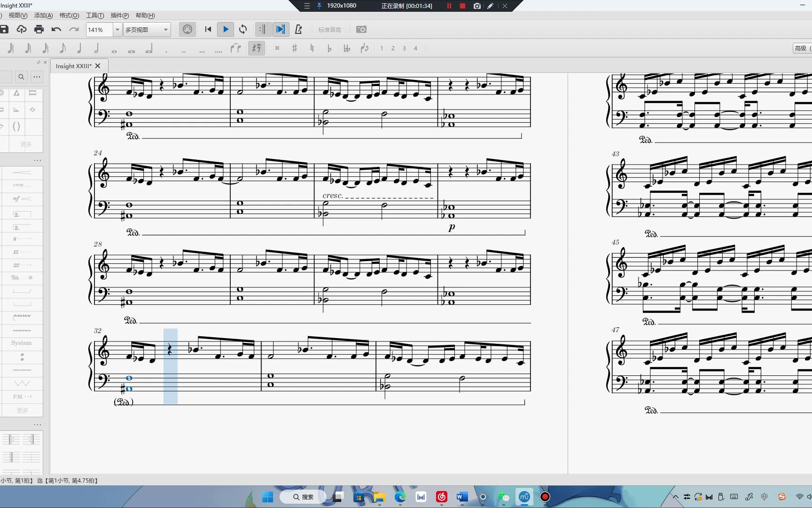Select 32nd note duration
812x508 pixels.
pyautogui.click(x=28, y=48)
